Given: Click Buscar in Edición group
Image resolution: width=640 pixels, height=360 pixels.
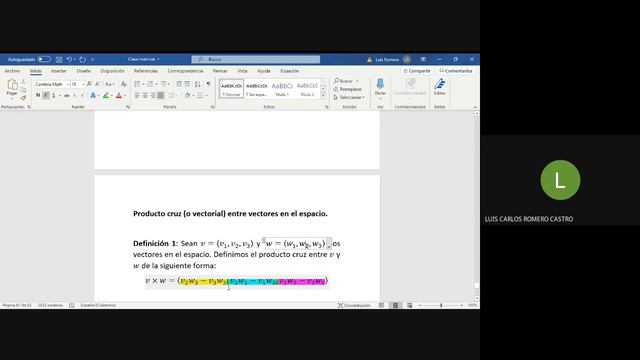Looking at the screenshot, I should point(344,81).
